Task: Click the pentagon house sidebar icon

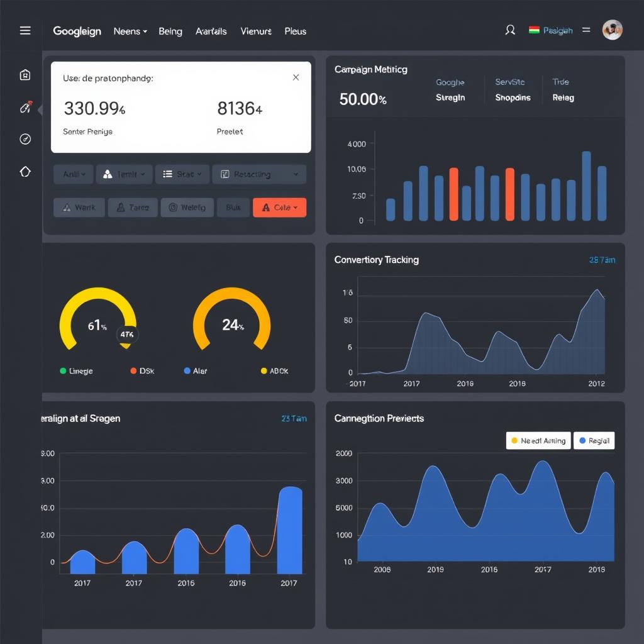Action: 25,172
